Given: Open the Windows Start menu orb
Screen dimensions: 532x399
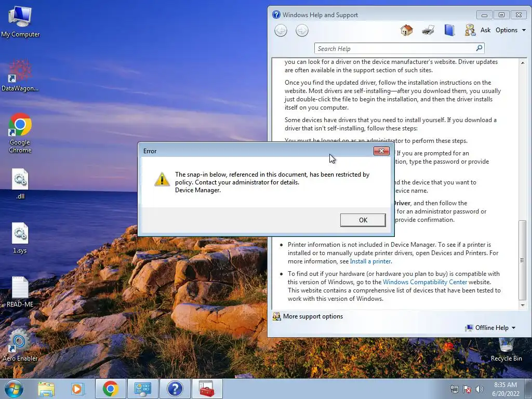Looking at the screenshot, I should click(14, 389).
